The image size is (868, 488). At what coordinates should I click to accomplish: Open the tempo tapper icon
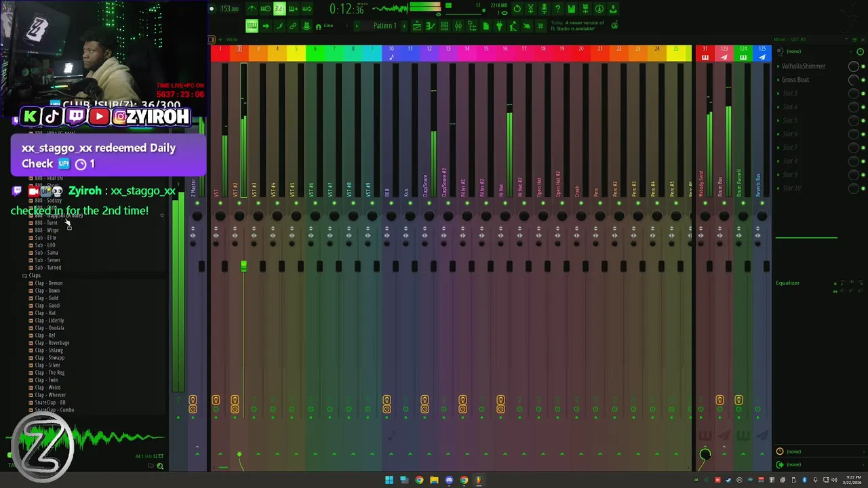(x=513, y=26)
